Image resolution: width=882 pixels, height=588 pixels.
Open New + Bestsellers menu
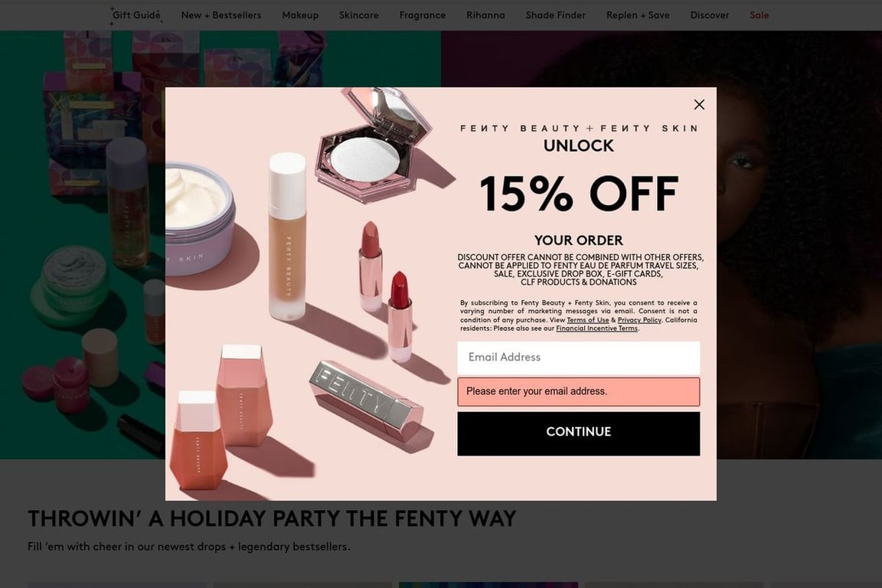[221, 15]
